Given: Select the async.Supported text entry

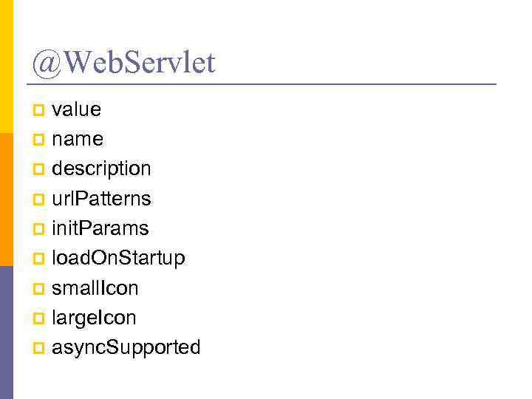Looking at the screenshot, I should [126, 348].
